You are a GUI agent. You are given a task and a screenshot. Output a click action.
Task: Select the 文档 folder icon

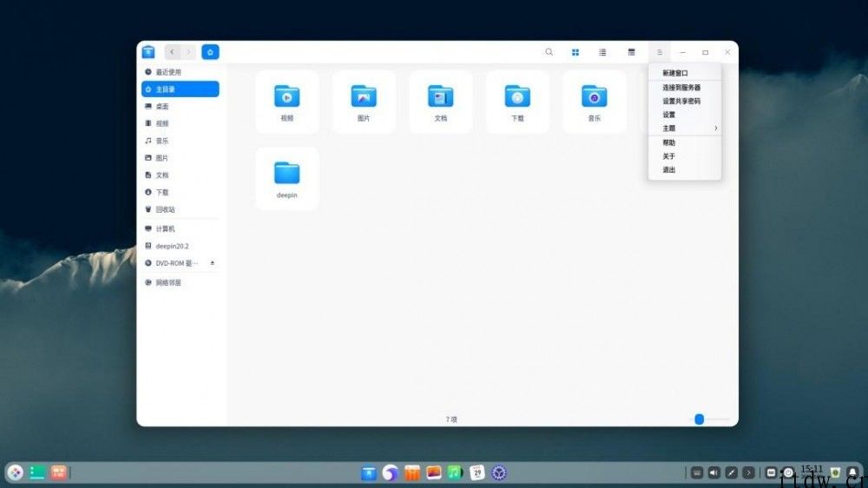tap(441, 102)
